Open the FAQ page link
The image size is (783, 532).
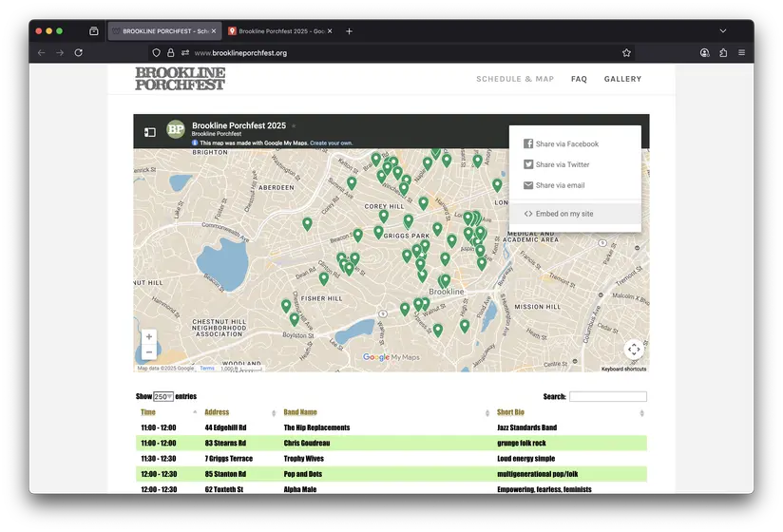(x=579, y=79)
